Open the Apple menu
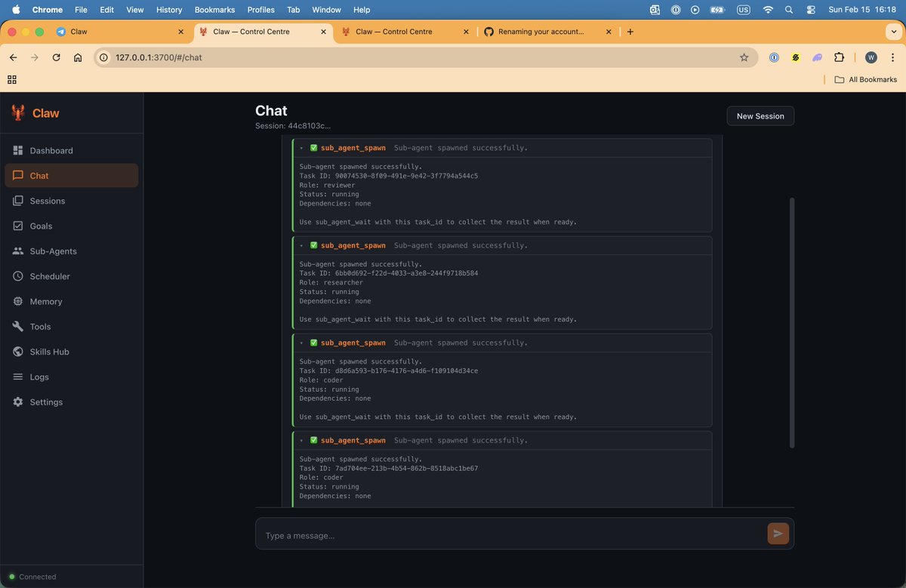The width and height of the screenshot is (906, 588). coord(15,10)
